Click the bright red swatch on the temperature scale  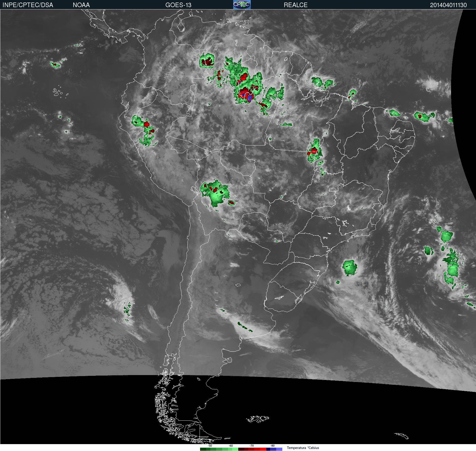263,449
